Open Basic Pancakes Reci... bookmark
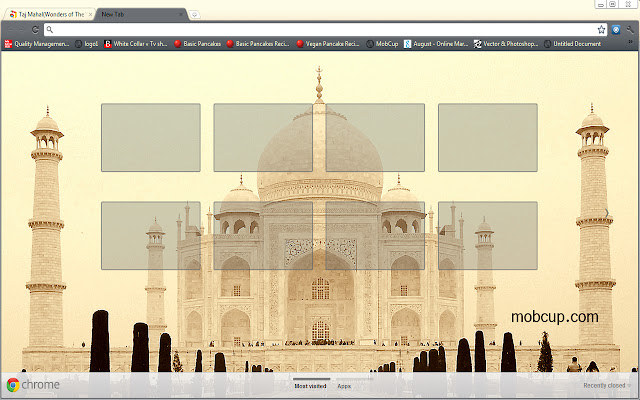Viewport: 640px width, 400px height. click(258, 44)
